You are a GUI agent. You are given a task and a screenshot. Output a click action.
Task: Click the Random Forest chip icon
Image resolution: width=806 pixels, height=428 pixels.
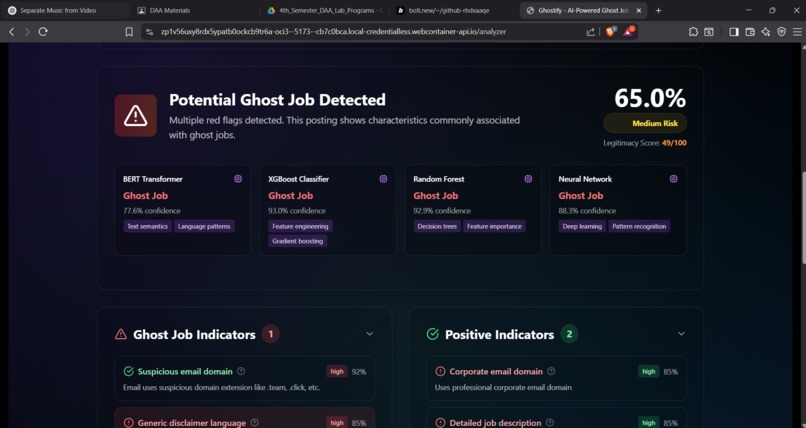click(528, 179)
